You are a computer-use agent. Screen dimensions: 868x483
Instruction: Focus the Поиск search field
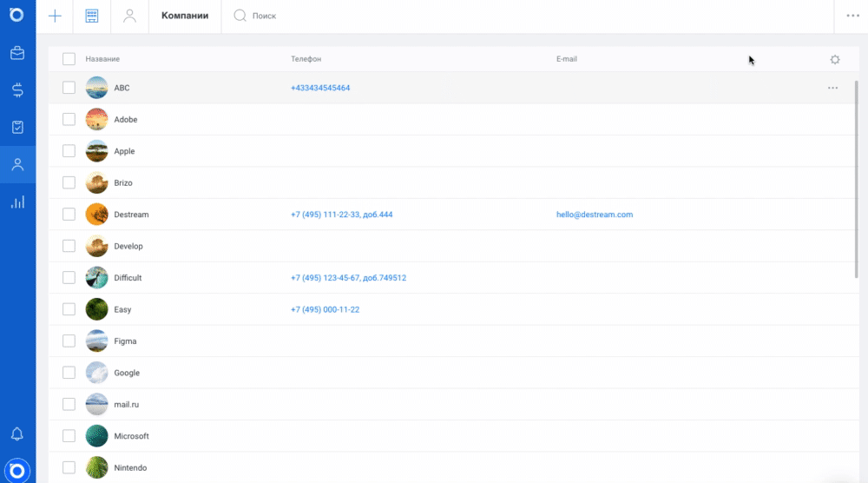click(264, 16)
